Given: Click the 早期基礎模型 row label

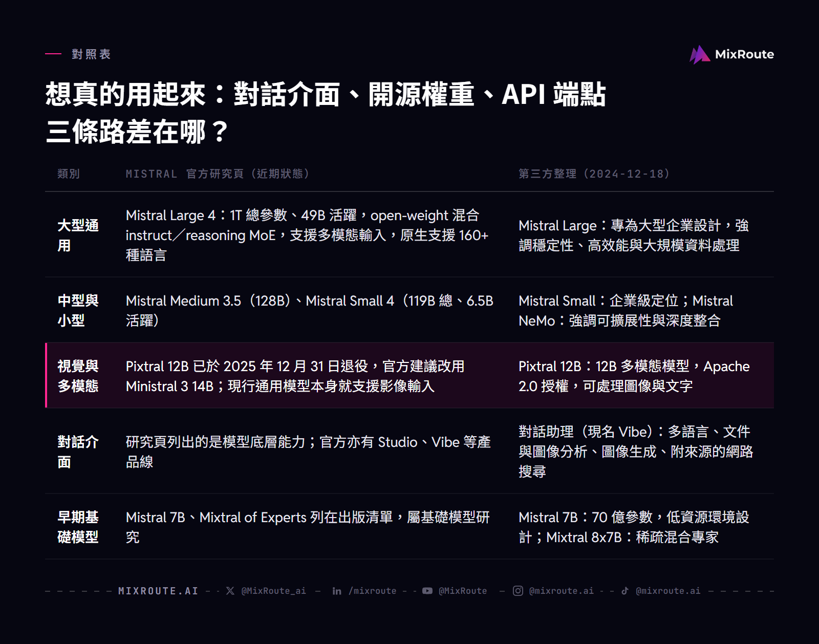Looking at the screenshot, I should click(x=78, y=527).
